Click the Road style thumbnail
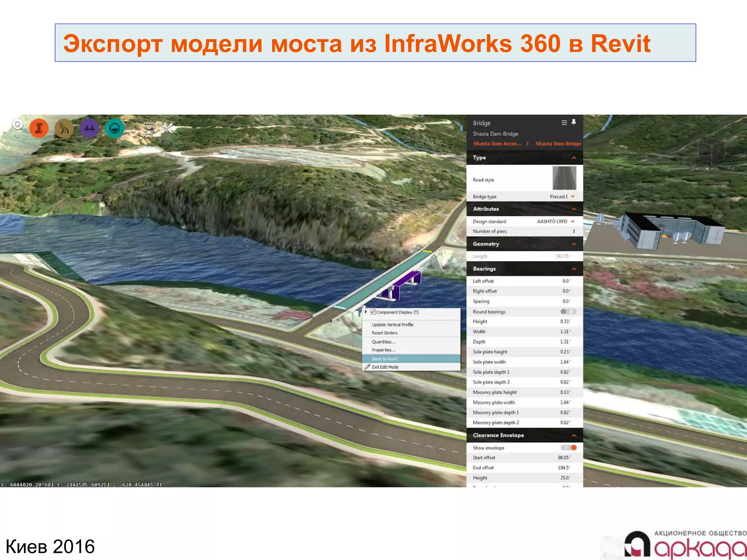Viewport: 747px width, 560px height. coord(564,178)
